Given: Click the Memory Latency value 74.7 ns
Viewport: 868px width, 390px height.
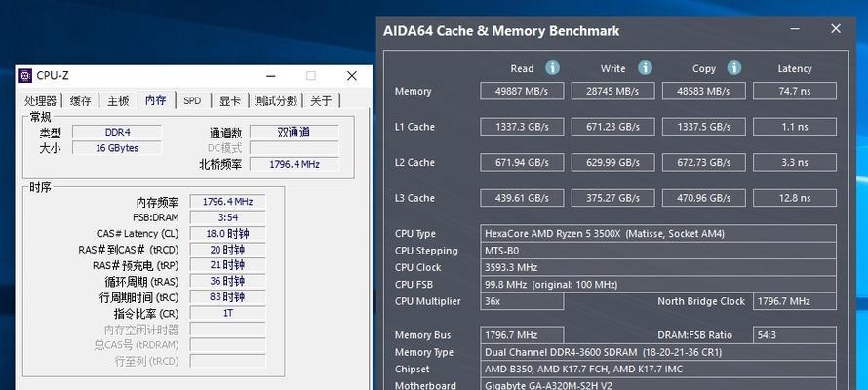Looking at the screenshot, I should (795, 92).
